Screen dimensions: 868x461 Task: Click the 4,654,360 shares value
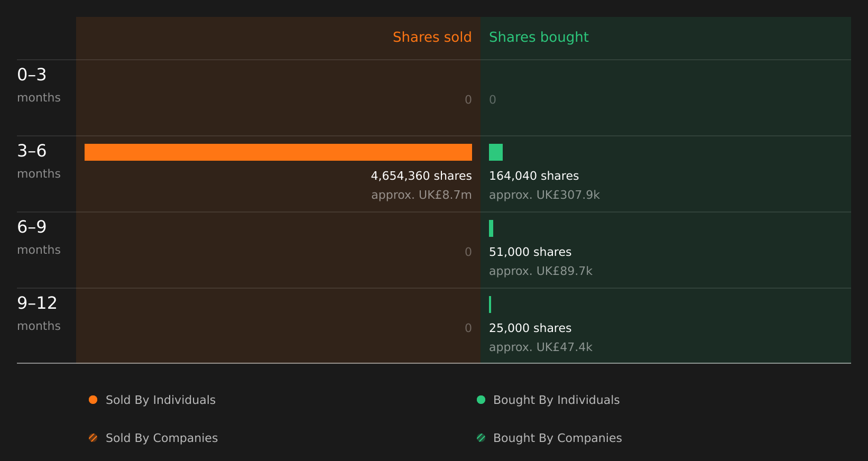pos(421,176)
